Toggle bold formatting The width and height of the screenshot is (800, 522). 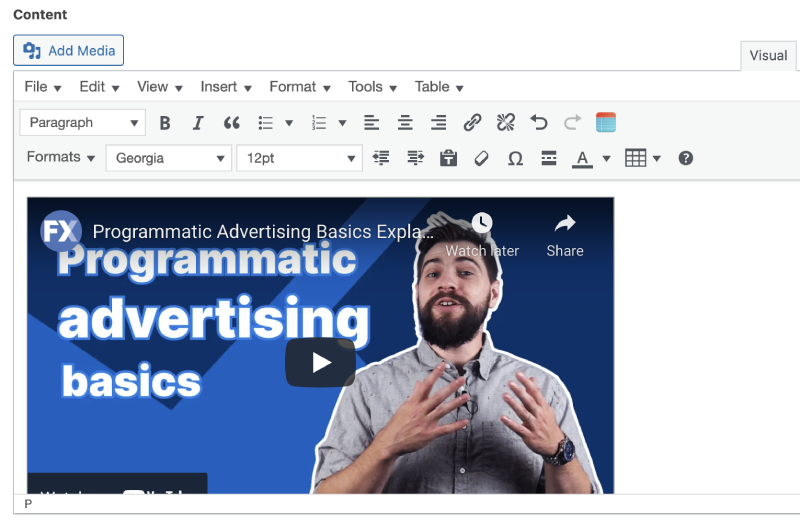coord(165,122)
